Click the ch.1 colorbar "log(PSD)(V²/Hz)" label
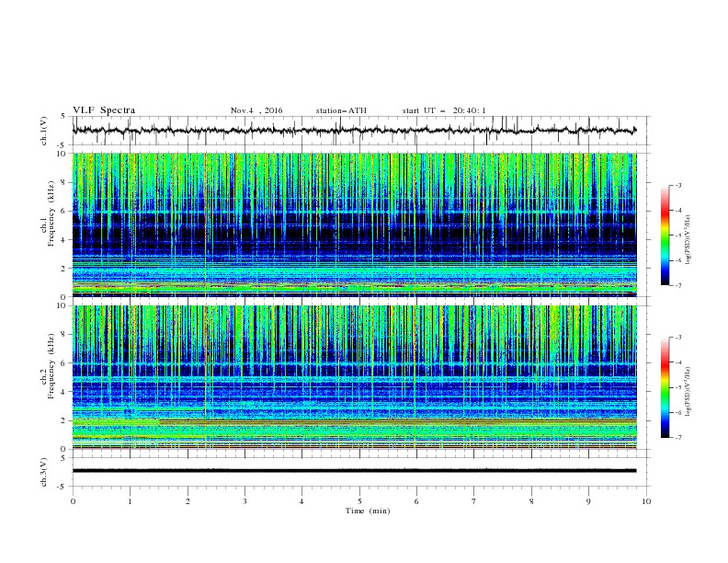Viewport: 728px width, 563px height. pos(688,240)
